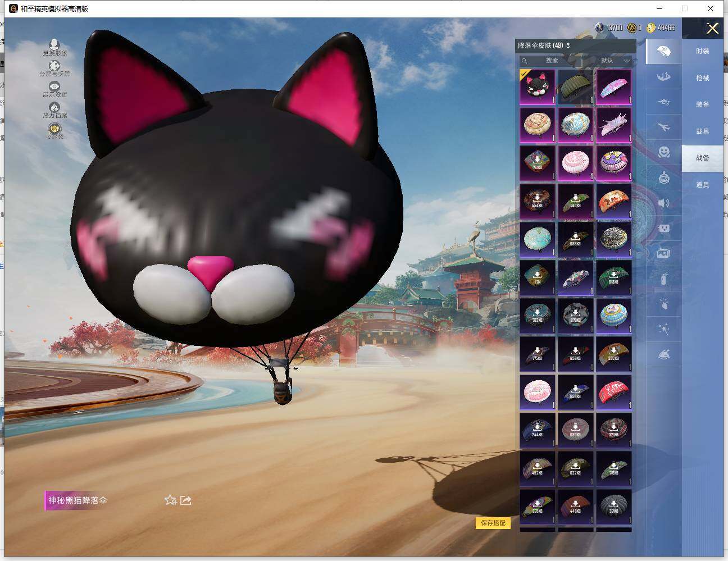Select the cream floral round parachute
Screen dimensions: 728x561
(x=538, y=125)
